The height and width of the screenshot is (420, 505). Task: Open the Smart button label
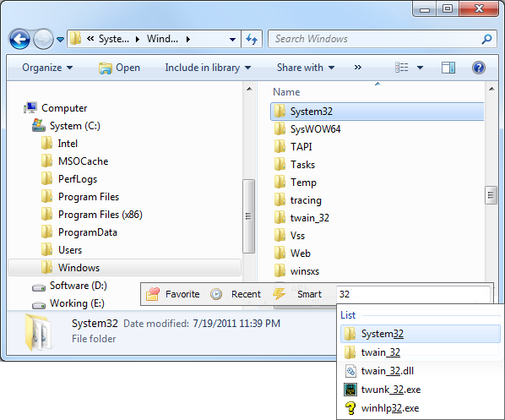[310, 294]
